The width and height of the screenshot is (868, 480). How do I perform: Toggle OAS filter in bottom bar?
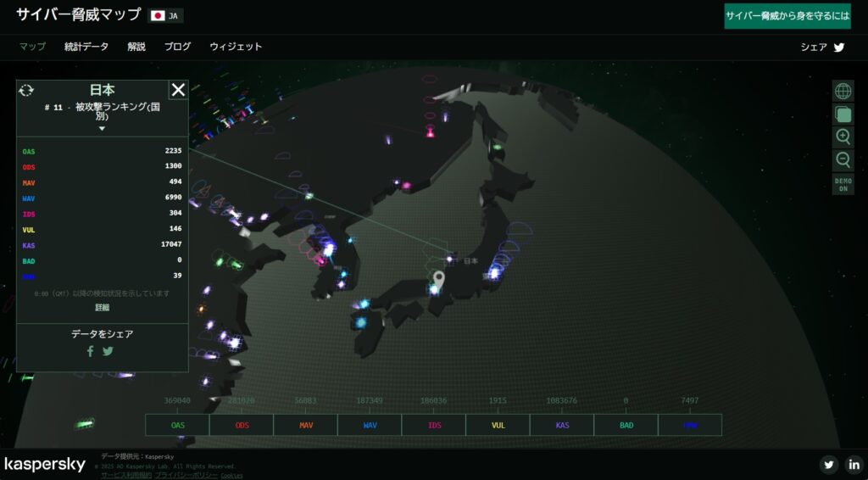tap(177, 425)
